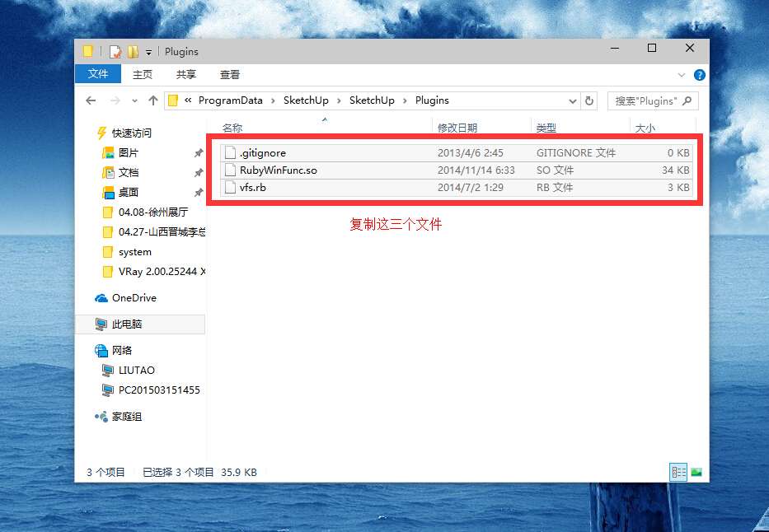Customize quick access toolbar dropdown
The width and height of the screenshot is (769, 532).
pyautogui.click(x=148, y=52)
